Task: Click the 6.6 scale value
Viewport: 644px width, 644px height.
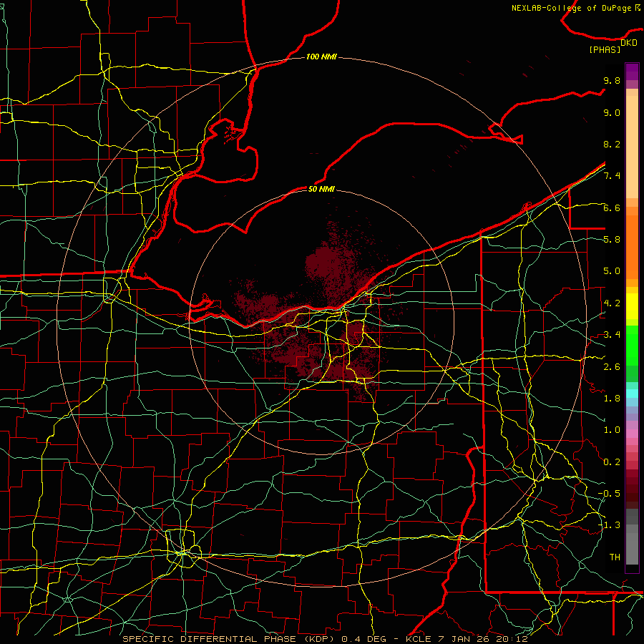Action: [612, 208]
